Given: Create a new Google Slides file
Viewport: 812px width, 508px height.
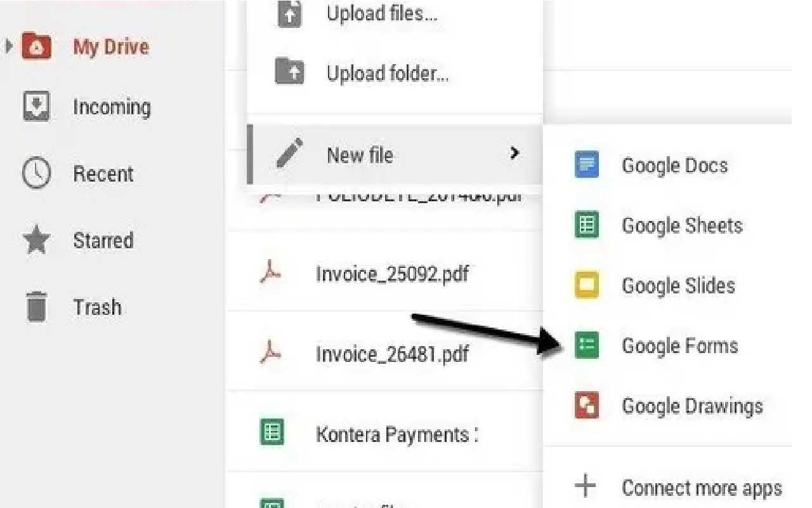Looking at the screenshot, I should (678, 286).
